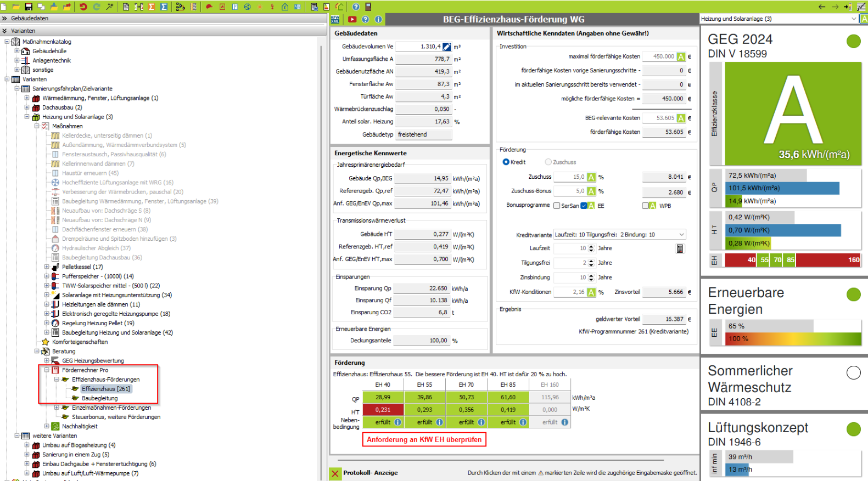Viewport: 868px width, 481px height.
Task: Enable the SerSan bonus checkbox
Action: click(557, 206)
